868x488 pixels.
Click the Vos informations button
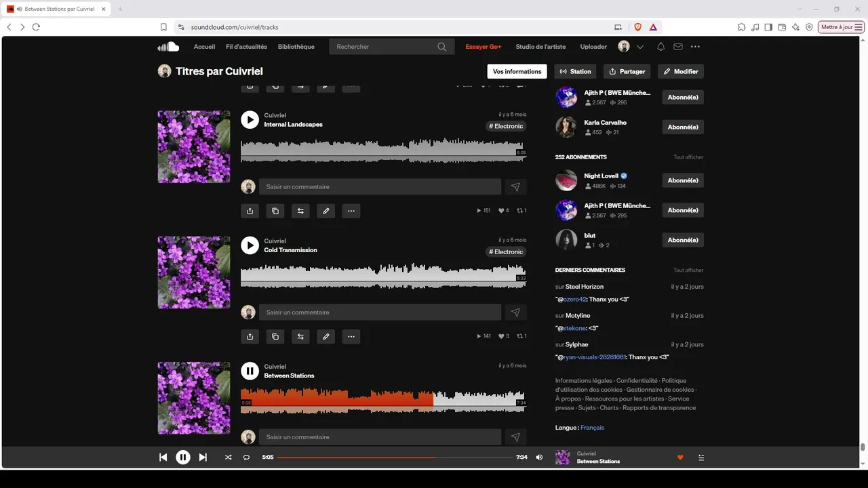tap(517, 71)
